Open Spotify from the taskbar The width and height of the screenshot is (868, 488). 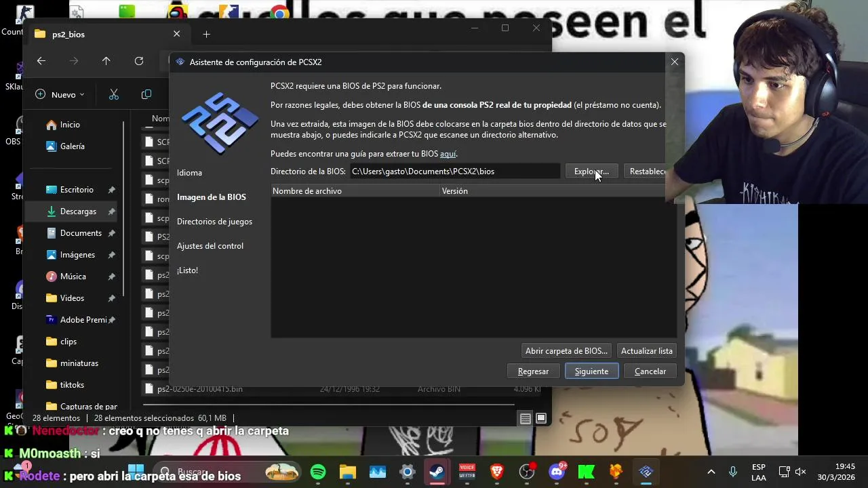(318, 472)
